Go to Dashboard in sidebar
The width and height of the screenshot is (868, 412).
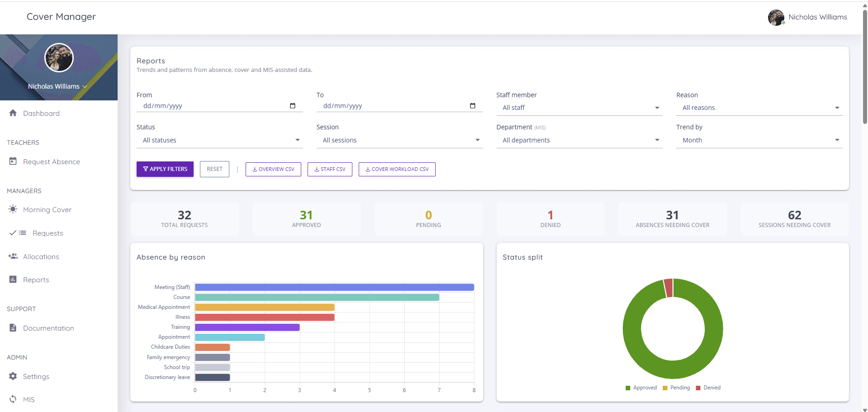tap(41, 113)
